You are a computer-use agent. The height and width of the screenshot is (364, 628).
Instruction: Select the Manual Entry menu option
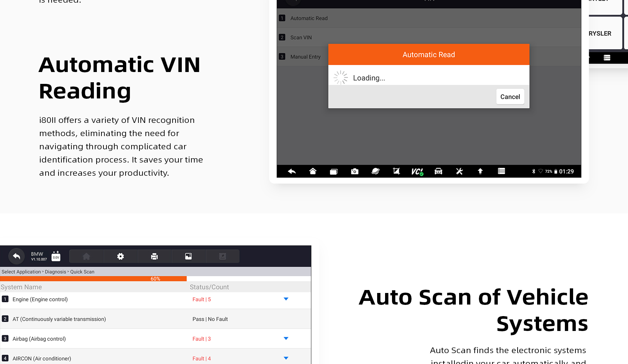point(305,57)
